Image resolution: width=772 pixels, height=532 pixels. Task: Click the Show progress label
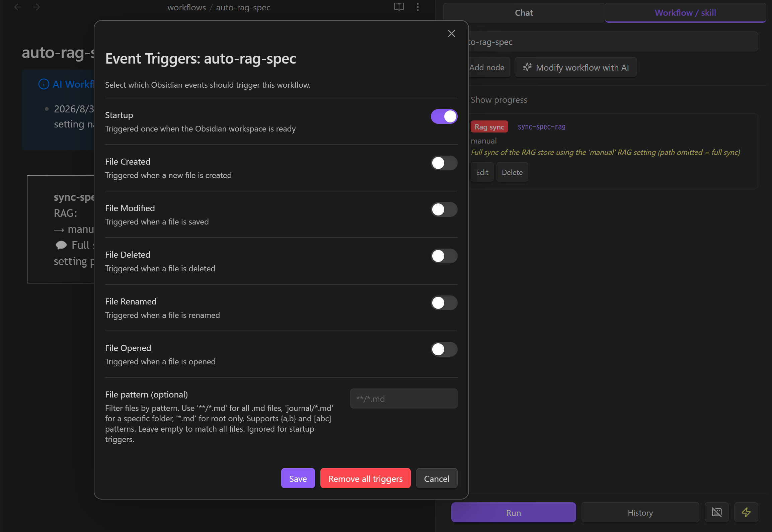(499, 100)
